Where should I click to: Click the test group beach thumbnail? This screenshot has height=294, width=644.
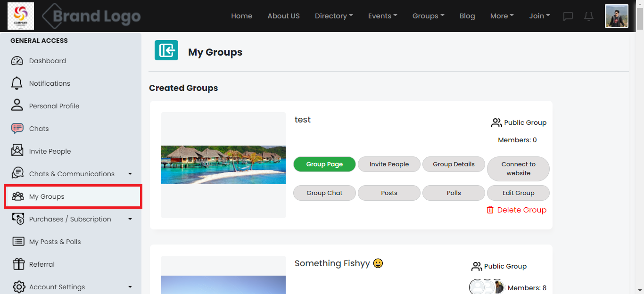223,165
